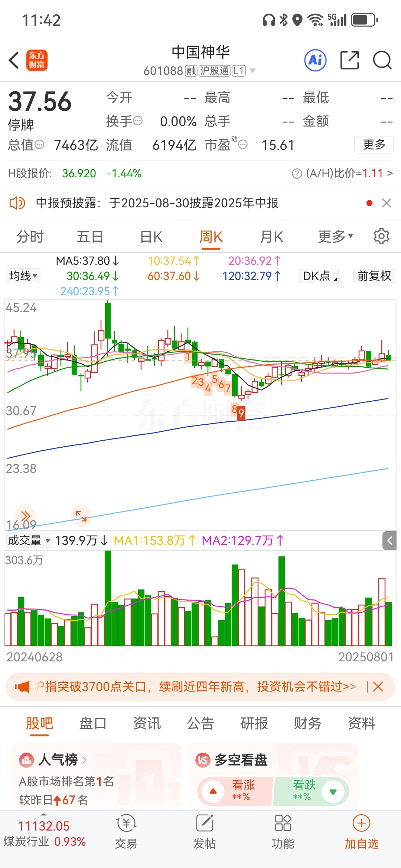Viewport: 401px width, 868px height.
Task: Expand the A/H比价 detail arrow
Action: 389,173
